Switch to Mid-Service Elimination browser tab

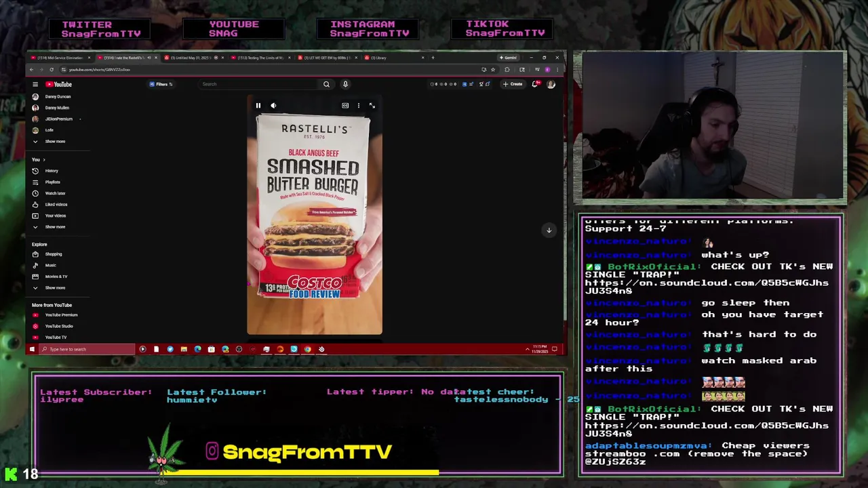tap(60, 58)
